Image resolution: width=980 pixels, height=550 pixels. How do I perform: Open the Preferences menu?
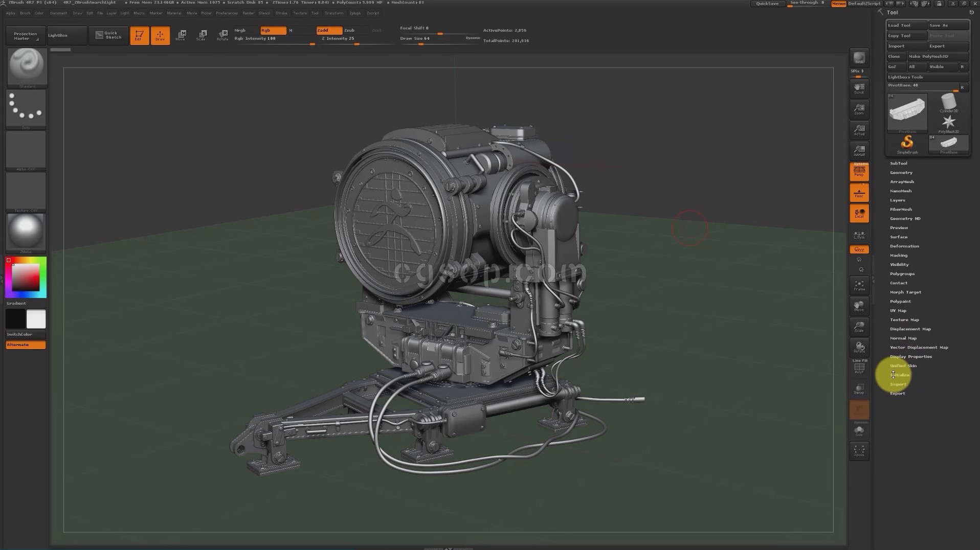[x=227, y=13]
